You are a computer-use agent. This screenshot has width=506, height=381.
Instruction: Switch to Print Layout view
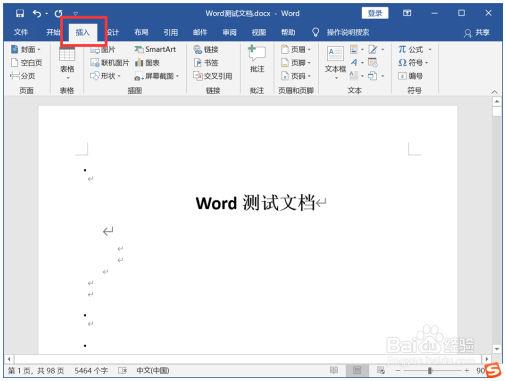357,370
